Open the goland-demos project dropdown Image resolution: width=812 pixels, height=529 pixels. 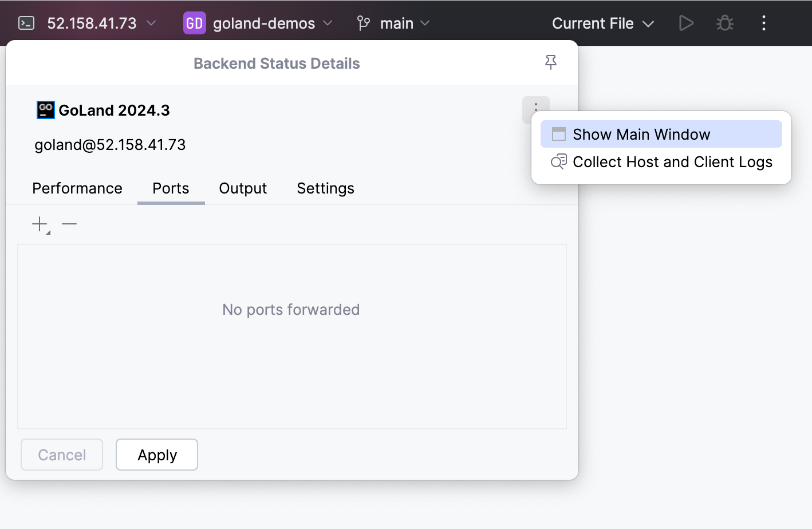pyautogui.click(x=327, y=23)
